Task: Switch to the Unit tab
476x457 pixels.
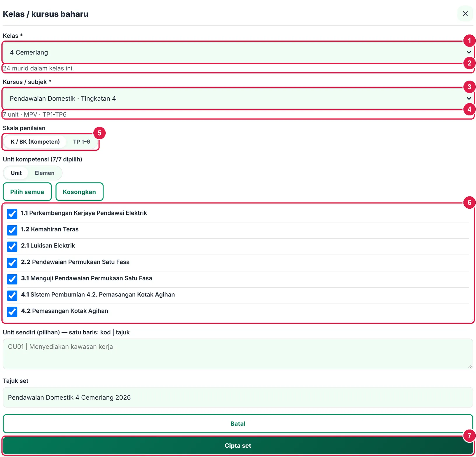Action: pos(16,173)
